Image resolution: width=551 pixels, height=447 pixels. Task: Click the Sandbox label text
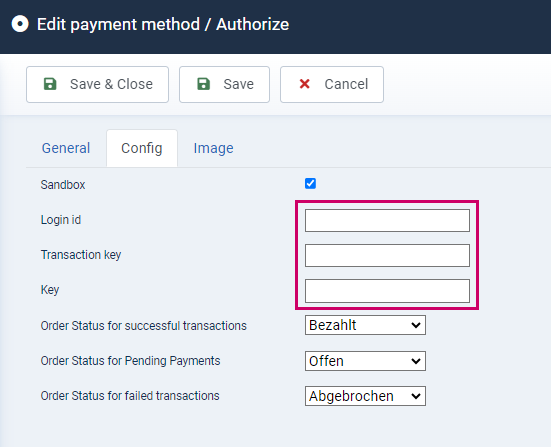pyautogui.click(x=63, y=185)
